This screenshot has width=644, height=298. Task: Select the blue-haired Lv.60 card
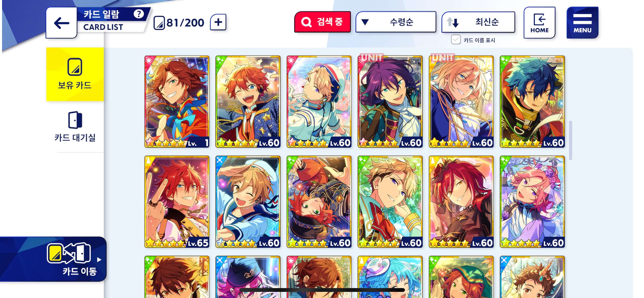pyautogui.click(x=532, y=102)
